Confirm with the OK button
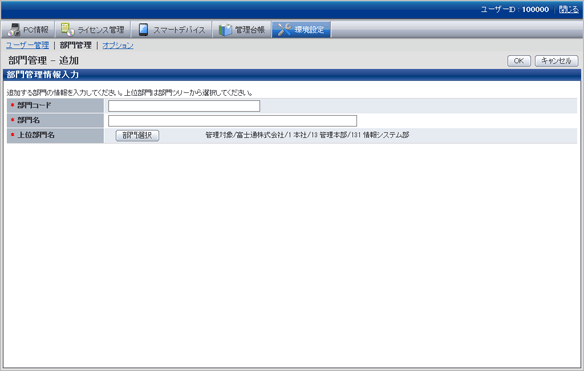 click(519, 61)
